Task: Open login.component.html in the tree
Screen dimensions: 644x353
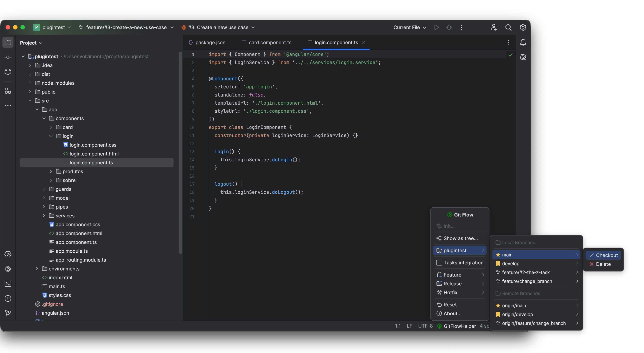Action: click(94, 154)
